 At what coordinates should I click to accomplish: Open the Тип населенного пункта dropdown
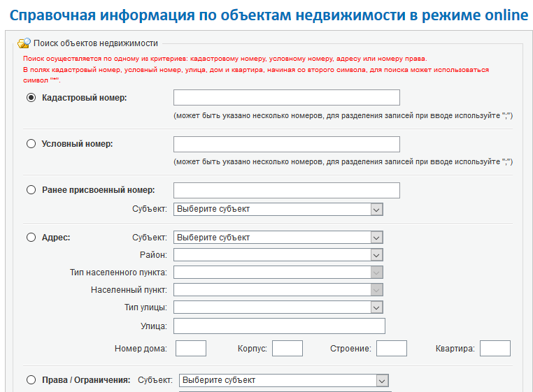[x=278, y=273]
